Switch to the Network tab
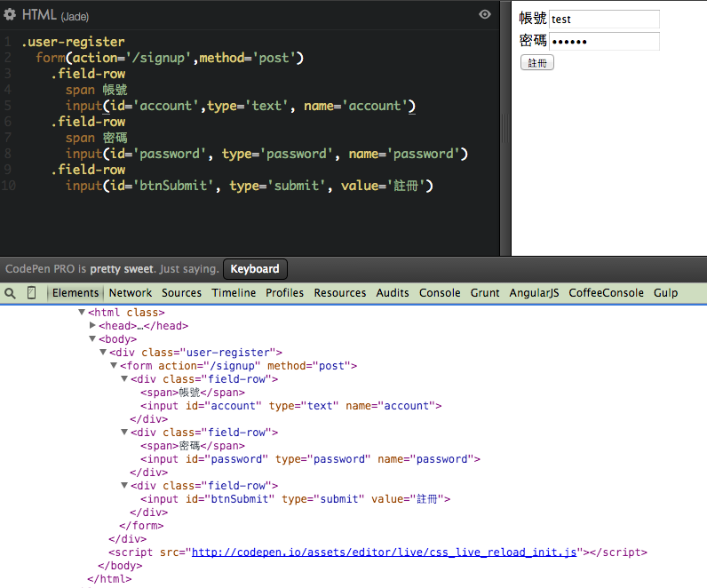This screenshot has width=707, height=588. click(x=131, y=293)
